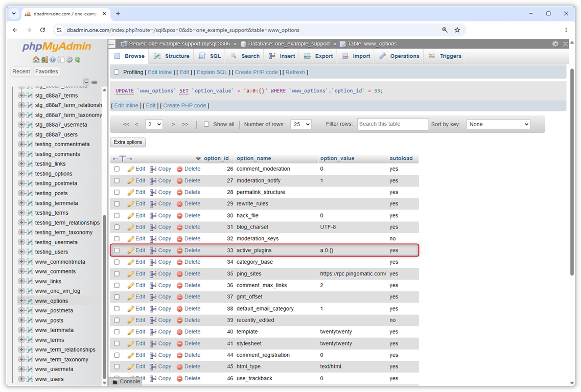Screen dimensions: 581x392
Task: Open navigation panel settings gear in sidebar
Action: point(69,60)
